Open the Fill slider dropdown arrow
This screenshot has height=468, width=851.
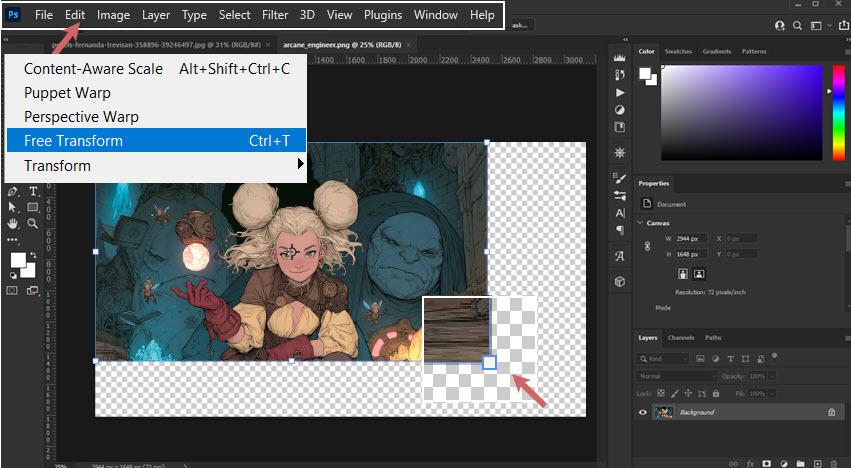click(x=772, y=393)
